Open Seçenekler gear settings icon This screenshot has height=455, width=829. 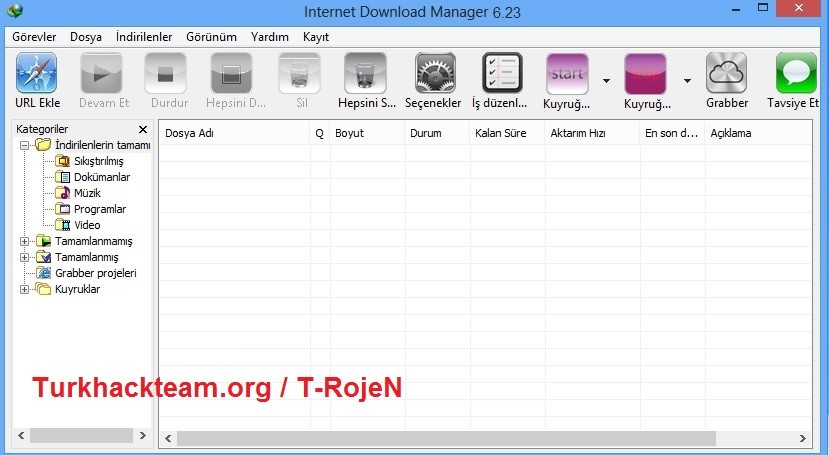click(x=435, y=73)
